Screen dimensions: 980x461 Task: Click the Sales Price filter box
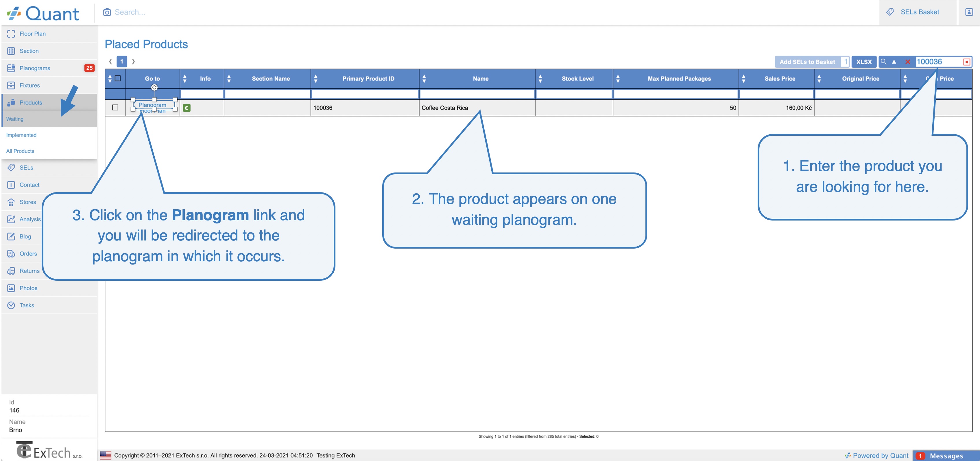[776, 94]
